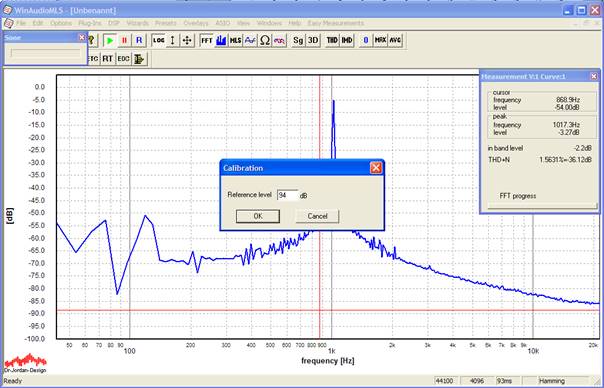Cancel the Calibration dialog

tap(317, 216)
